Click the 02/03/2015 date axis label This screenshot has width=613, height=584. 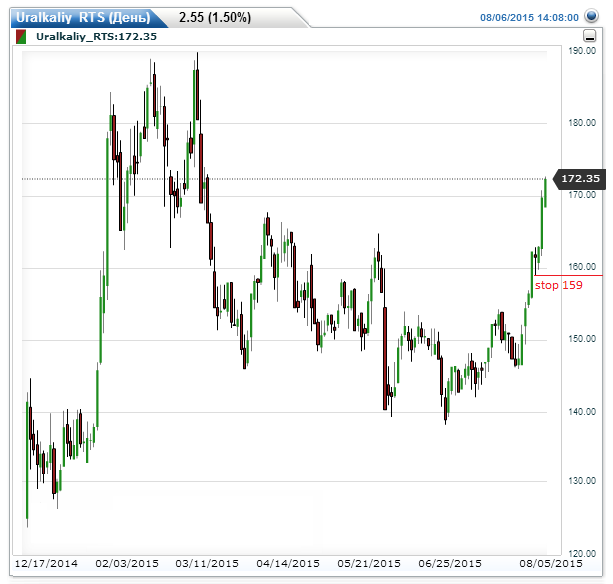[x=127, y=564]
